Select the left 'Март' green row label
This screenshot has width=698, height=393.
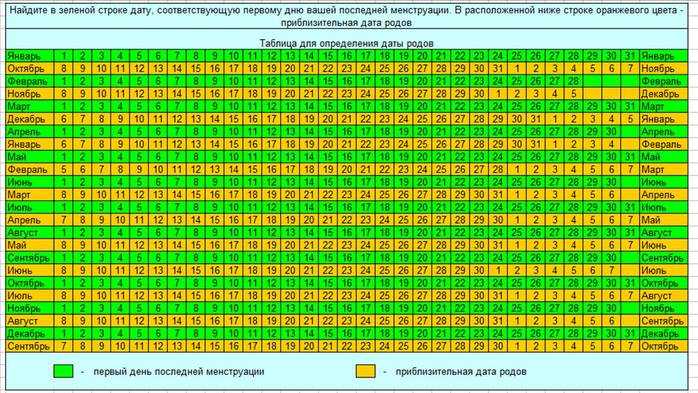coord(30,106)
